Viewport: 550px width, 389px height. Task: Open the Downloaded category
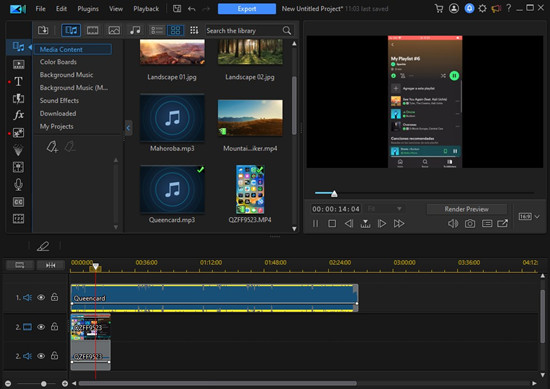pyautogui.click(x=58, y=114)
